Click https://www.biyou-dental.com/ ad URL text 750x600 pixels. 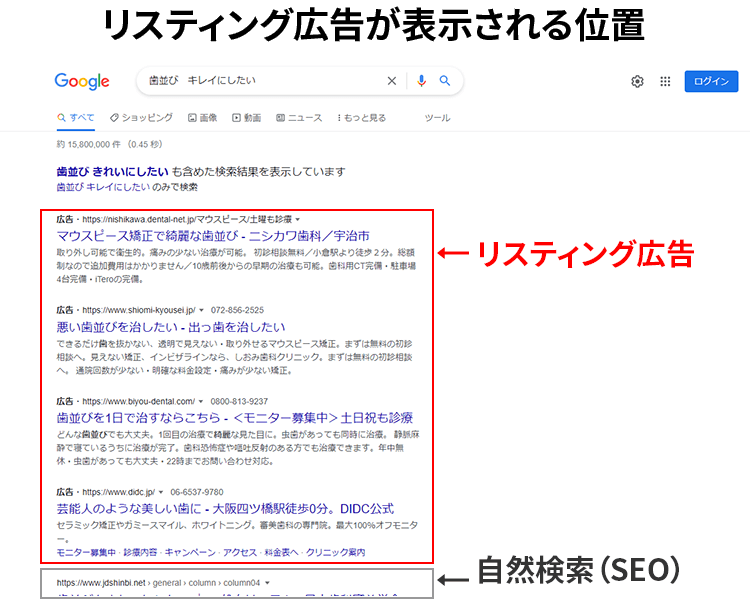[x=139, y=401]
